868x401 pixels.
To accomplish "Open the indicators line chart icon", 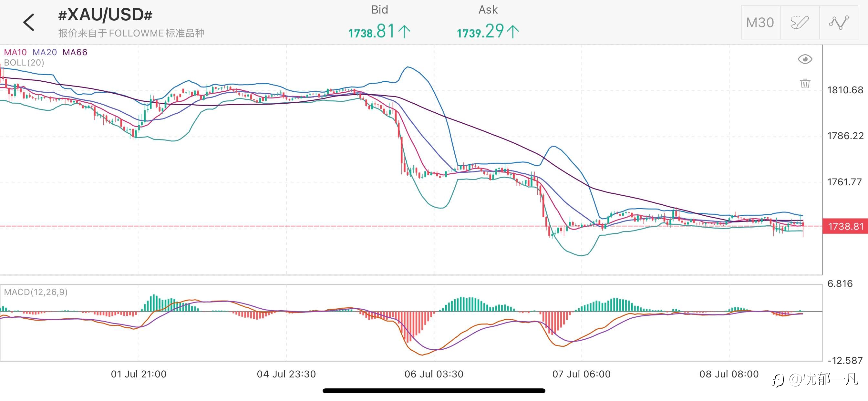I will click(839, 23).
